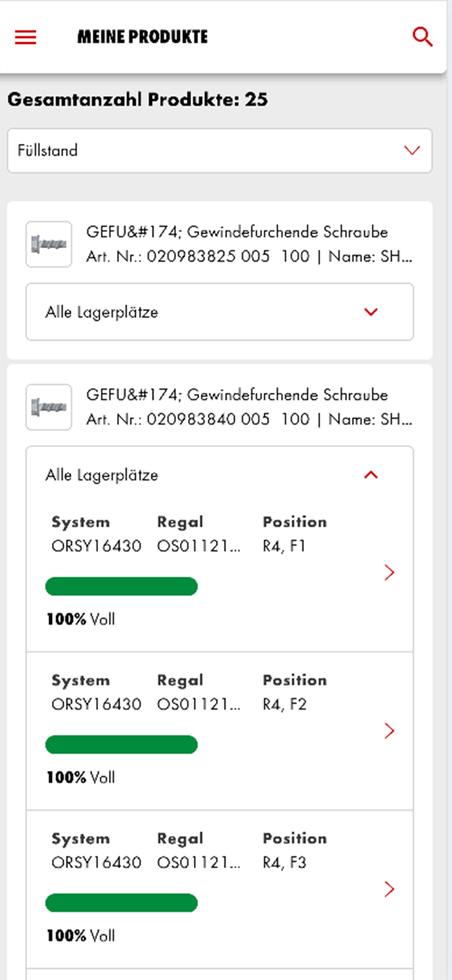
Task: Open details arrow for position R4, F2
Action: click(x=389, y=730)
